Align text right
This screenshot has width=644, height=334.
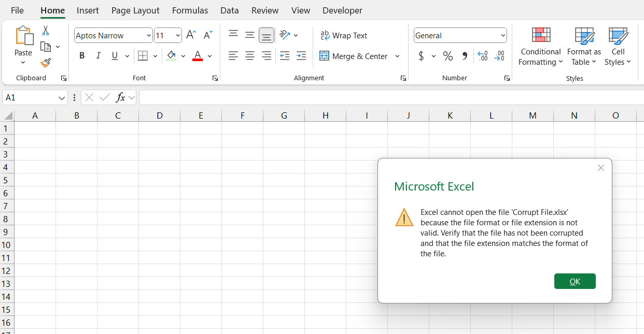(267, 56)
